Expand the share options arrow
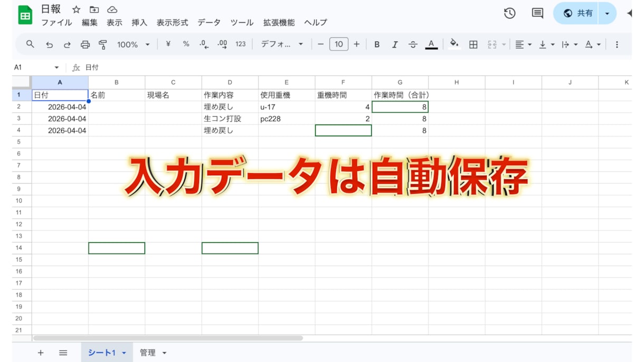Image resolution: width=644 pixels, height=362 pixels. pos(607,13)
